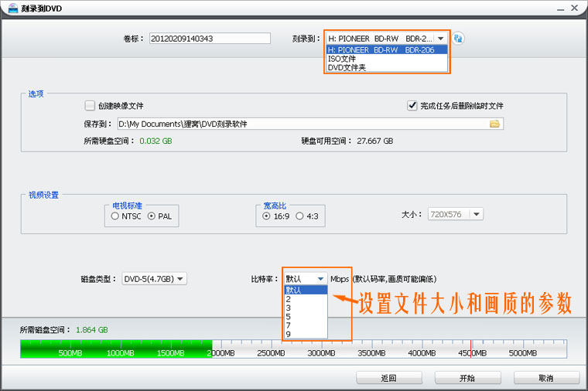Minimize the 刻录到DVD window
The height and width of the screenshot is (391, 588).
[560, 8]
